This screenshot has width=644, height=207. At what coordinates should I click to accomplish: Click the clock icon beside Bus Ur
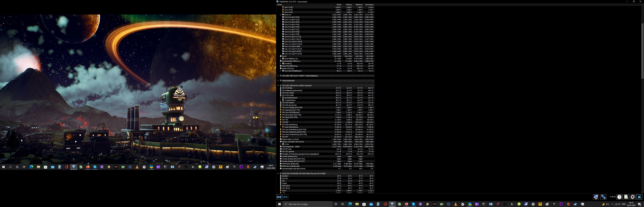(x=281, y=56)
